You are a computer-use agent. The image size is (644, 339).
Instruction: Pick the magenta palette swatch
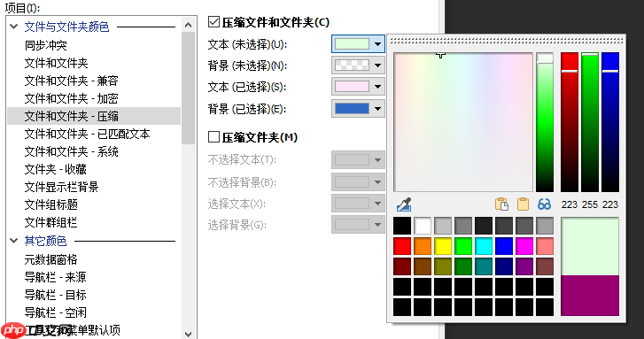[524, 246]
